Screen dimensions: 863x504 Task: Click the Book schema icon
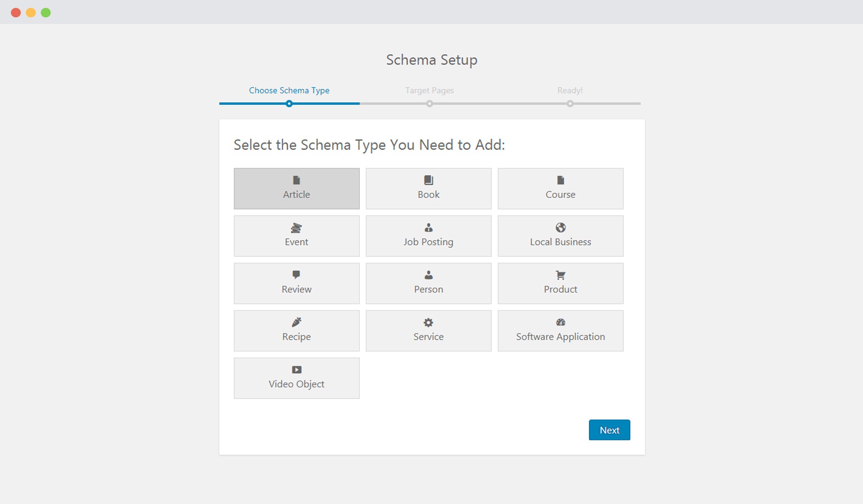(x=428, y=180)
